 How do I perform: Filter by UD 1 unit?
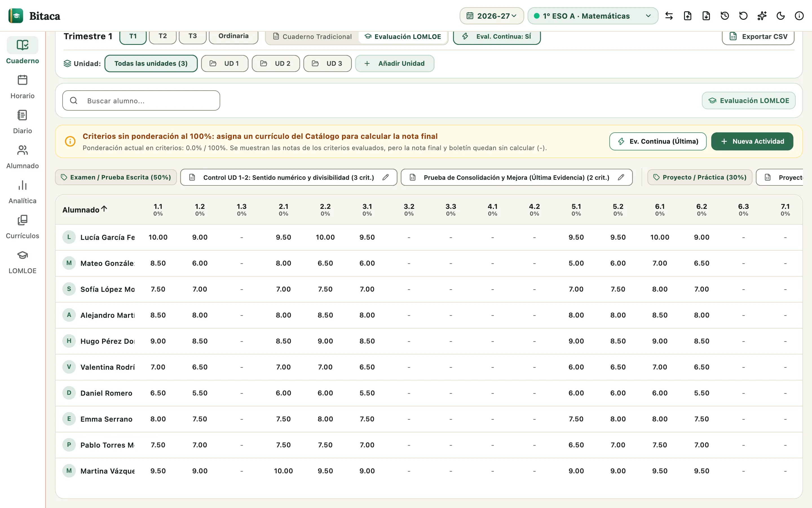[x=224, y=63]
